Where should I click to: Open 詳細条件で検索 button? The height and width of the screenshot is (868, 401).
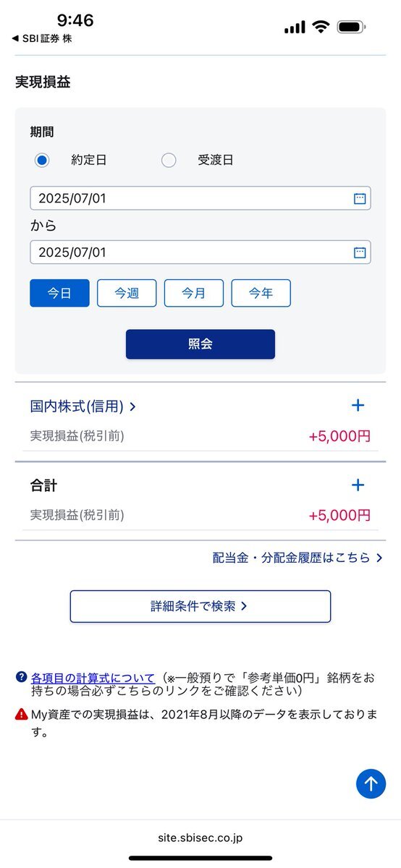(200, 606)
